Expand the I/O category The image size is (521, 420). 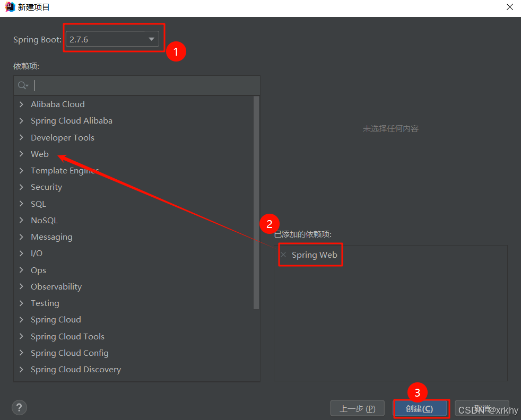(21, 253)
